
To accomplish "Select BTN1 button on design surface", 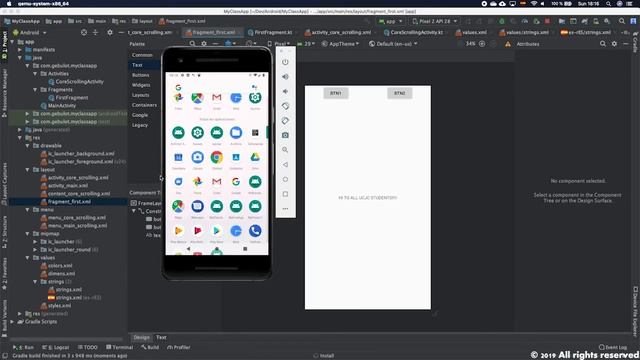I will pos(336,93).
